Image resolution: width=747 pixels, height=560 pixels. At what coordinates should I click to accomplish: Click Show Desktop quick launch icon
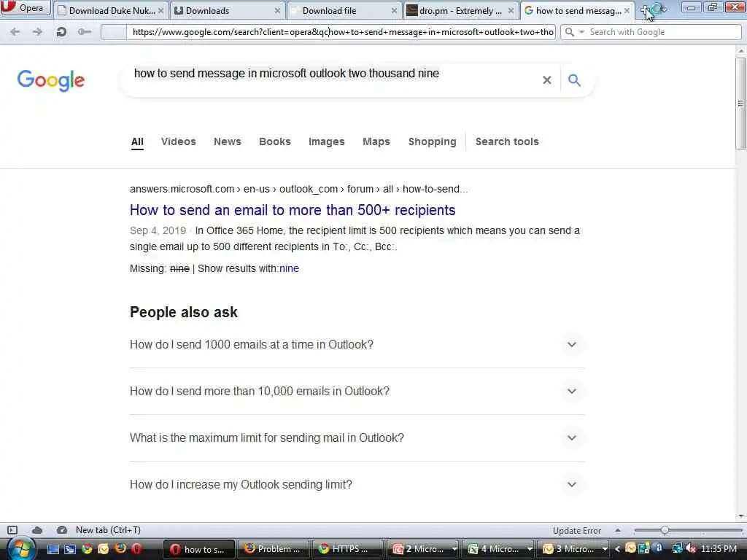(x=53, y=549)
